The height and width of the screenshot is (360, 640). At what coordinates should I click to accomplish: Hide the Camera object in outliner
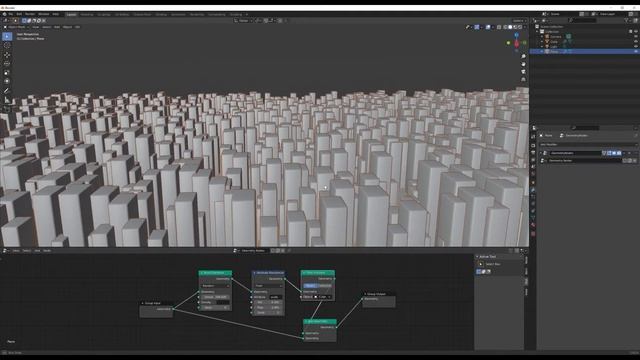636,36
